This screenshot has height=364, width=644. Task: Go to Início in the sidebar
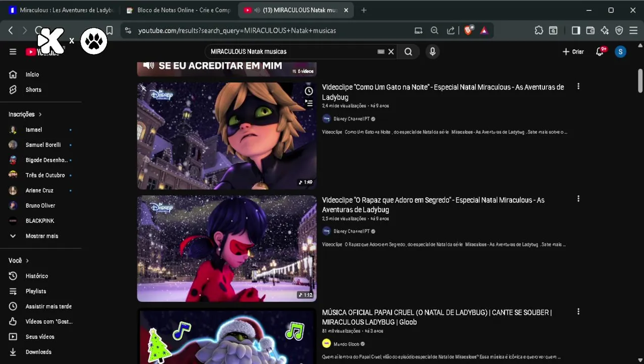(32, 74)
